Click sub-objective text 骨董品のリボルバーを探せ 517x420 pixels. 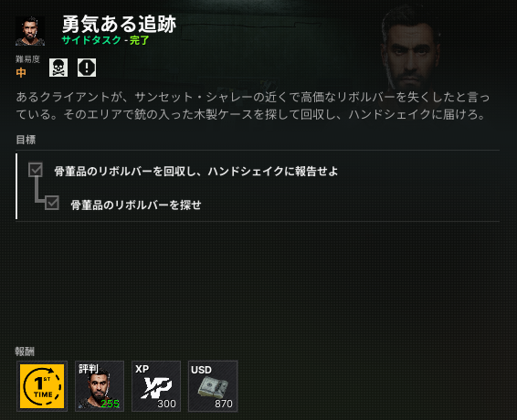point(136,205)
